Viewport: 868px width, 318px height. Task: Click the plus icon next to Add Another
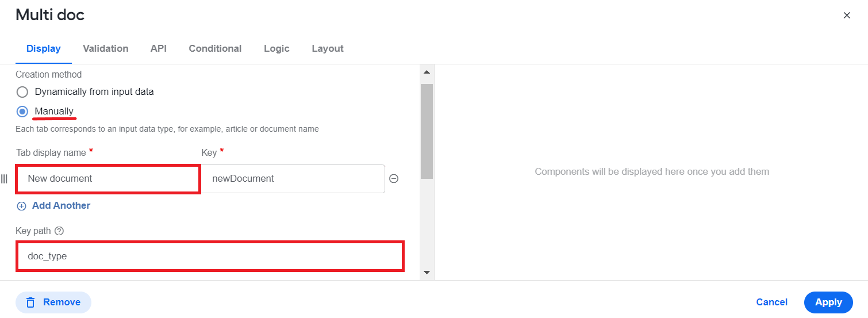(22, 206)
